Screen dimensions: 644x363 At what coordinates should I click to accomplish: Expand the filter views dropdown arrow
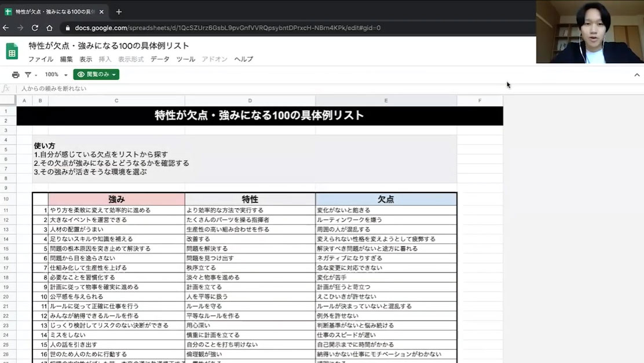tap(36, 75)
